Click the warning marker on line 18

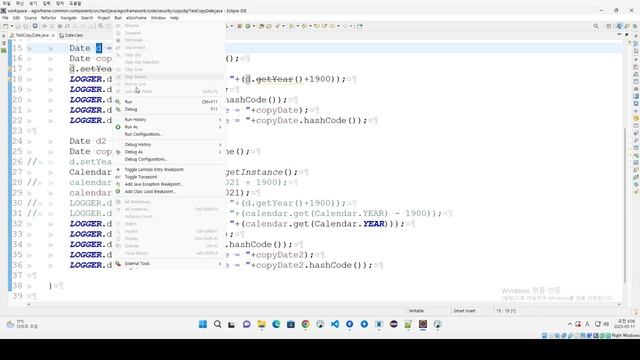click(9, 79)
